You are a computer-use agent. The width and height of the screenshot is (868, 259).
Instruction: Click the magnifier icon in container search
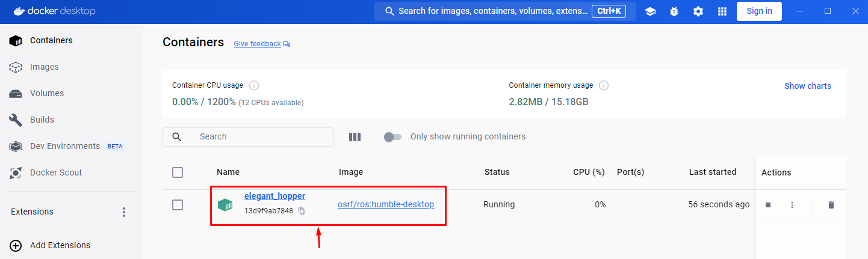point(177,137)
